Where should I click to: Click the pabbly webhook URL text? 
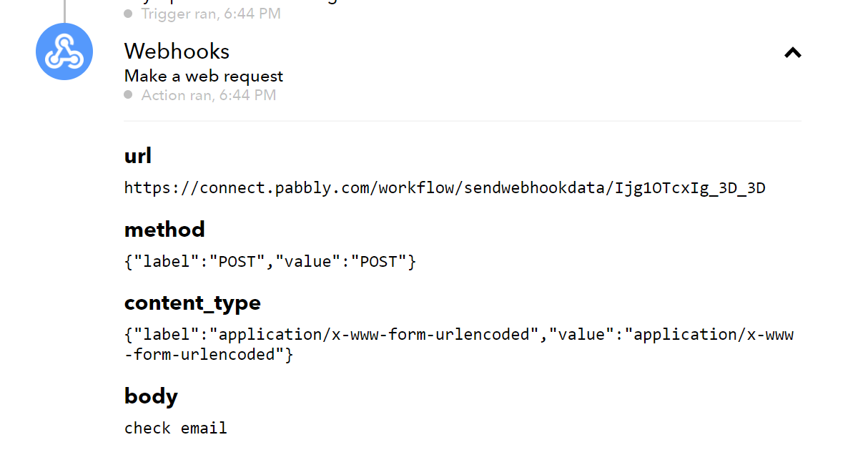pyautogui.click(x=445, y=188)
